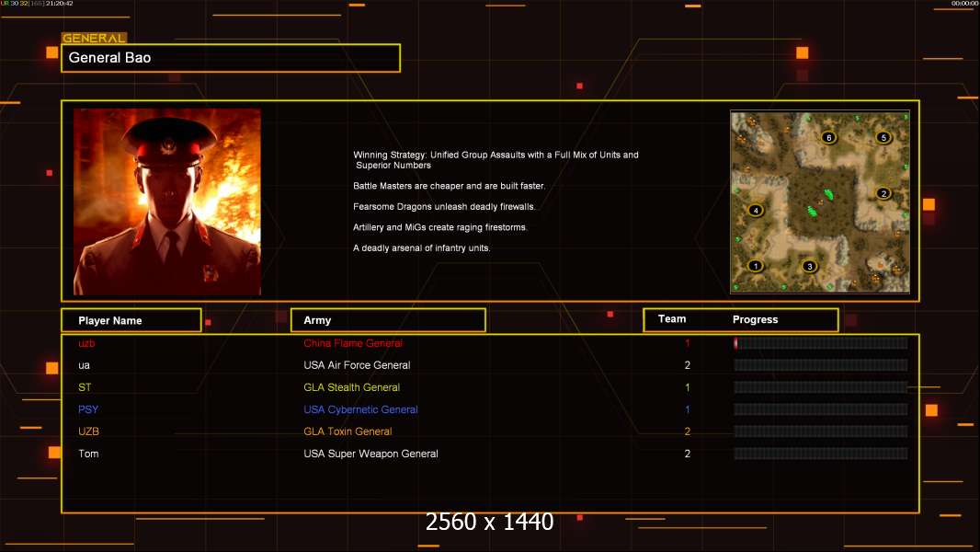Select start position 2 marker on map
Viewport: 980px width, 552px height.
(x=883, y=193)
